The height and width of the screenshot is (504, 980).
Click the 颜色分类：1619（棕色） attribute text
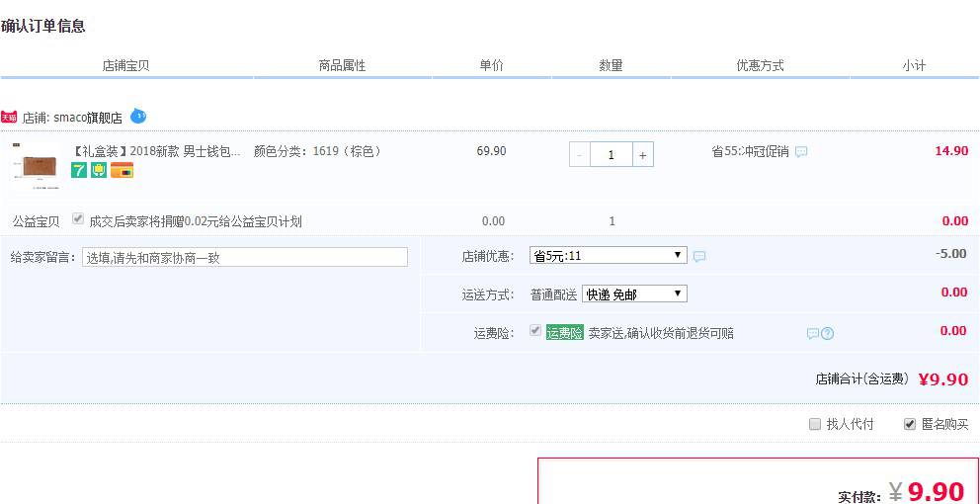tap(317, 151)
